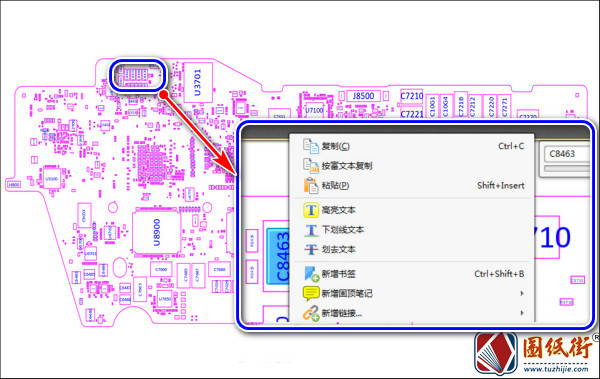Expand the 新增圆顶笔记 submenu arrow

(522, 293)
